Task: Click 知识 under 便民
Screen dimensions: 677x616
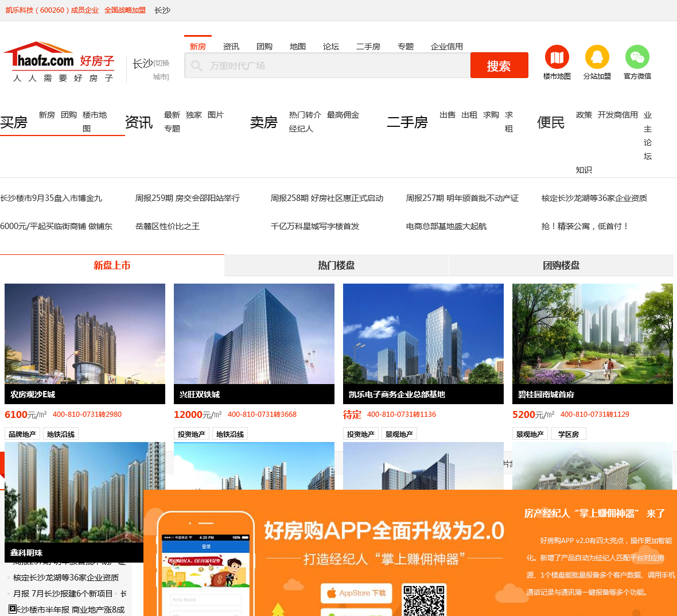Action: click(x=583, y=170)
